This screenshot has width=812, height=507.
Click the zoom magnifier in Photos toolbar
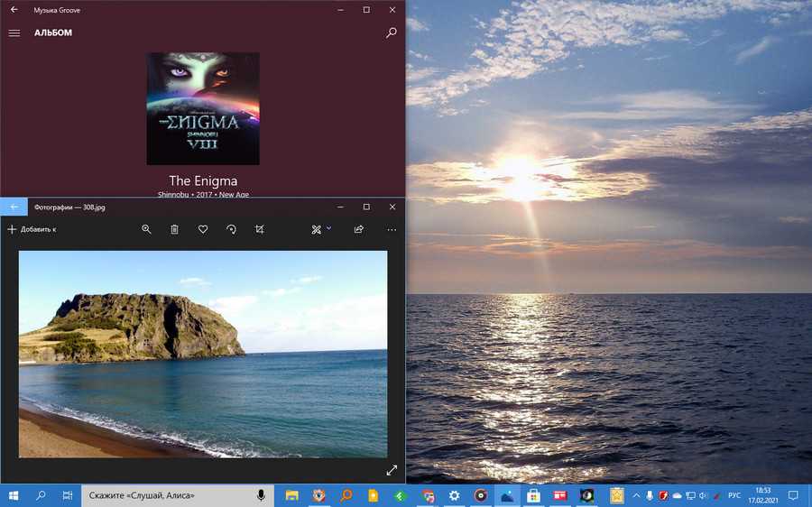pos(146,230)
